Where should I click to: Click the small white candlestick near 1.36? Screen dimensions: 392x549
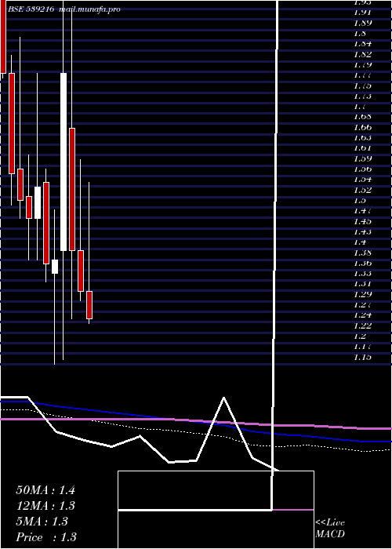tap(55, 267)
